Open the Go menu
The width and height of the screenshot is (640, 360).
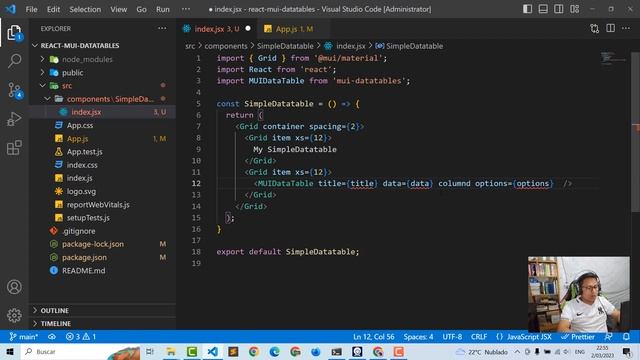(x=141, y=9)
